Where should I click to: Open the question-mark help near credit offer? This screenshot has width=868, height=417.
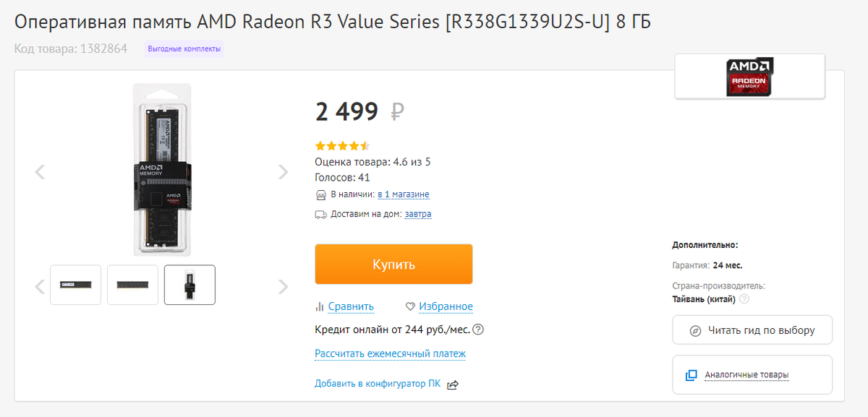click(x=479, y=330)
